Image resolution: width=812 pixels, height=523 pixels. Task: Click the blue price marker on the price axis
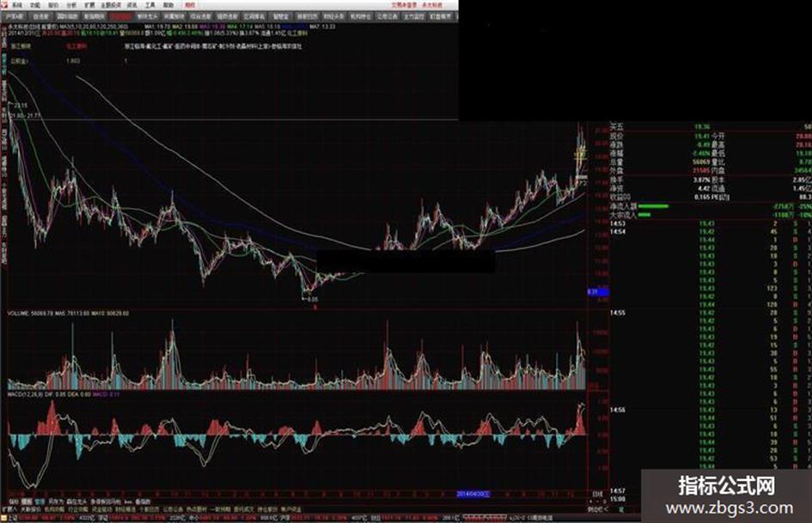(x=597, y=292)
